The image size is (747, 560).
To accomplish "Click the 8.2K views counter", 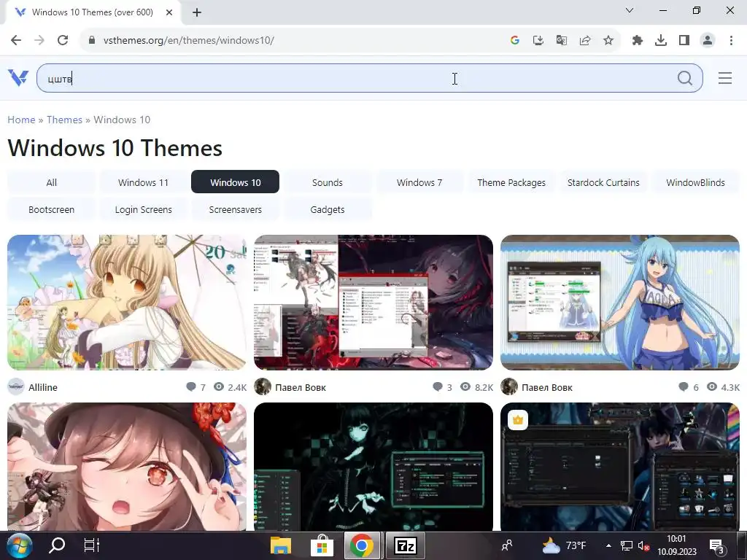I will [x=477, y=387].
